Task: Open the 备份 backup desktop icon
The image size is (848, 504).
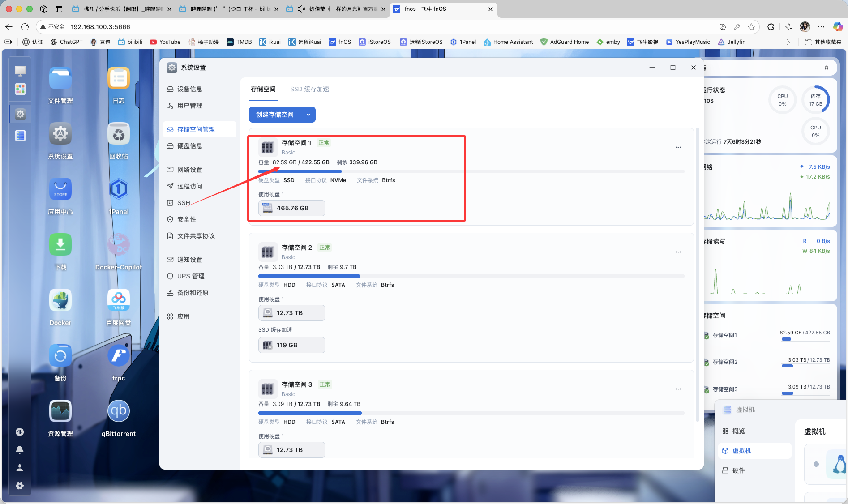Action: pyautogui.click(x=60, y=356)
